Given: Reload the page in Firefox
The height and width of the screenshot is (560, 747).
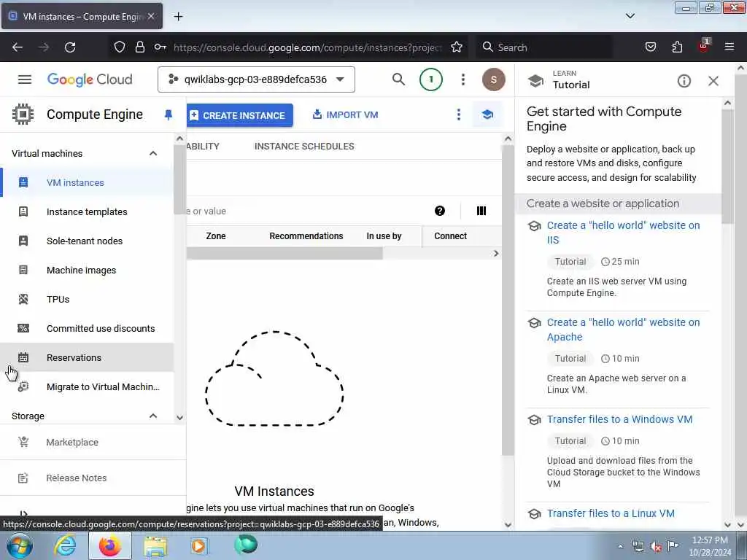Looking at the screenshot, I should pyautogui.click(x=70, y=47).
